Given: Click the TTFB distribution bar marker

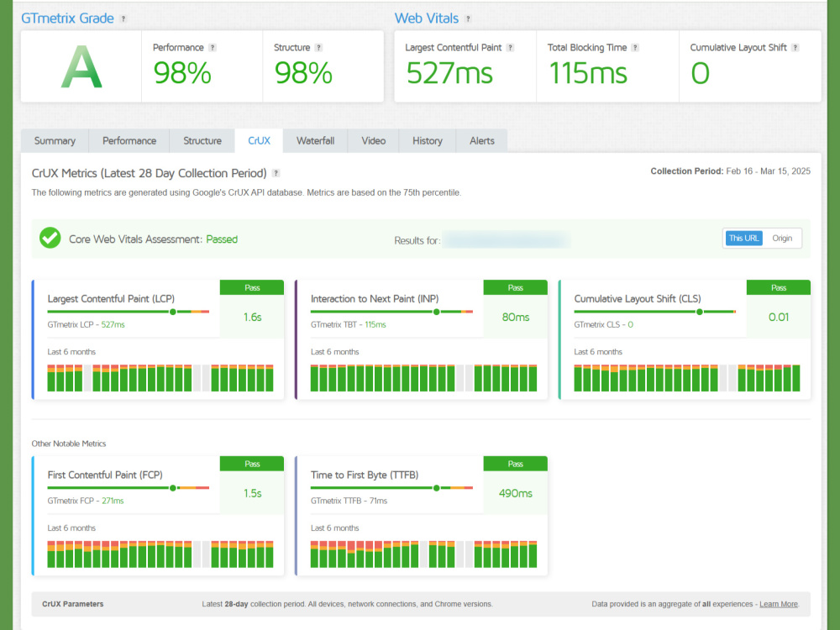Looking at the screenshot, I should pyautogui.click(x=436, y=488).
